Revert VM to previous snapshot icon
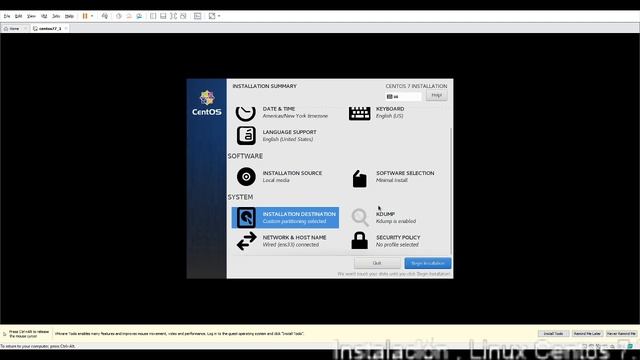Screen dimensions: 640x360 click(129, 16)
